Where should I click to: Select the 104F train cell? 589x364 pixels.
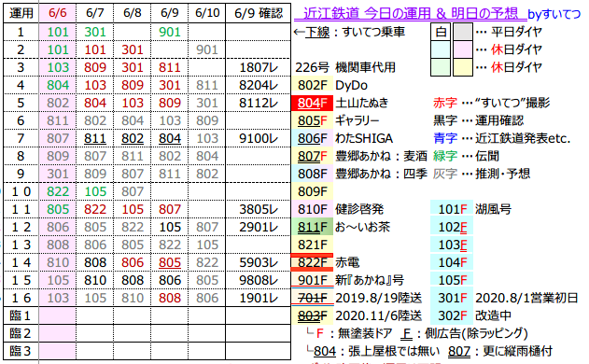452,262
